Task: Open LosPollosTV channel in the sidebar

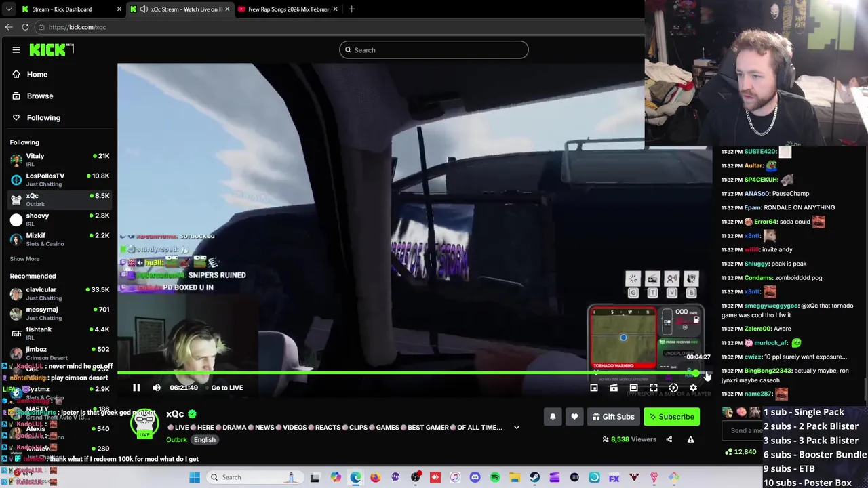Action: coord(60,180)
